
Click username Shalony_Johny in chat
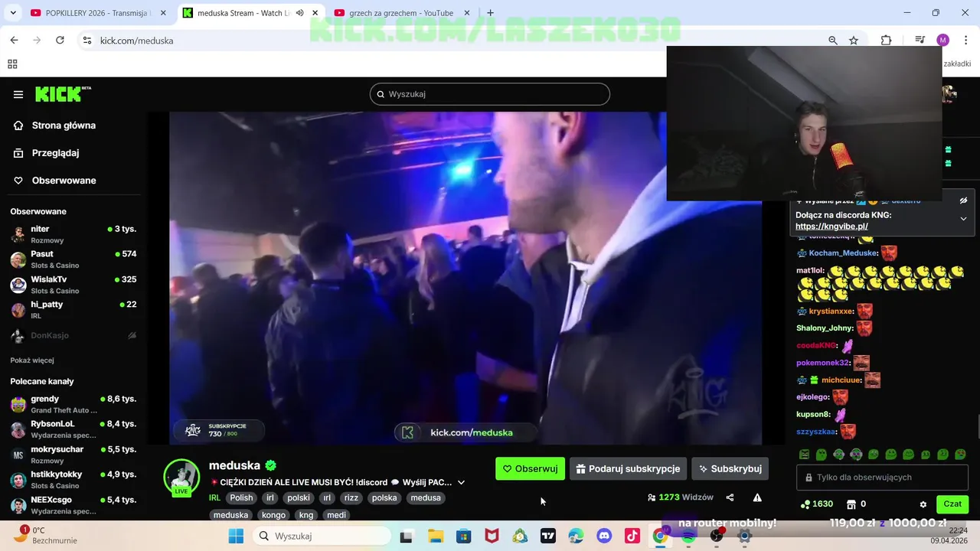point(825,328)
